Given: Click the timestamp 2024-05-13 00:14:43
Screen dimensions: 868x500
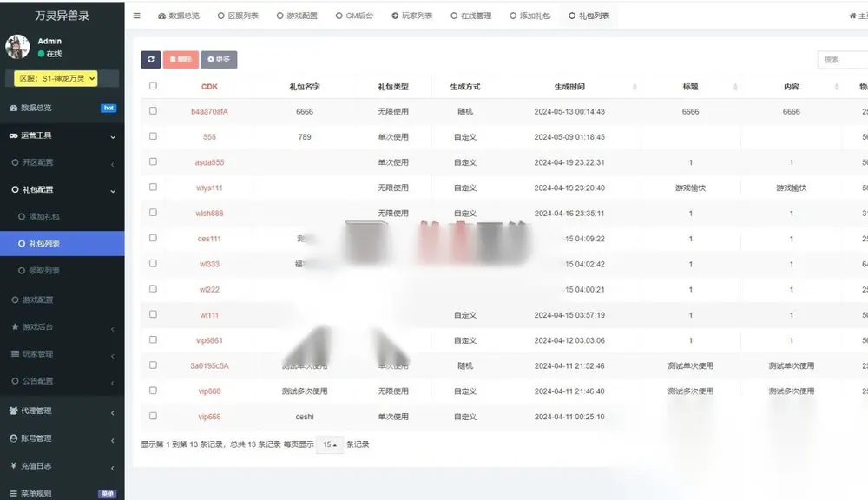Looking at the screenshot, I should [569, 111].
